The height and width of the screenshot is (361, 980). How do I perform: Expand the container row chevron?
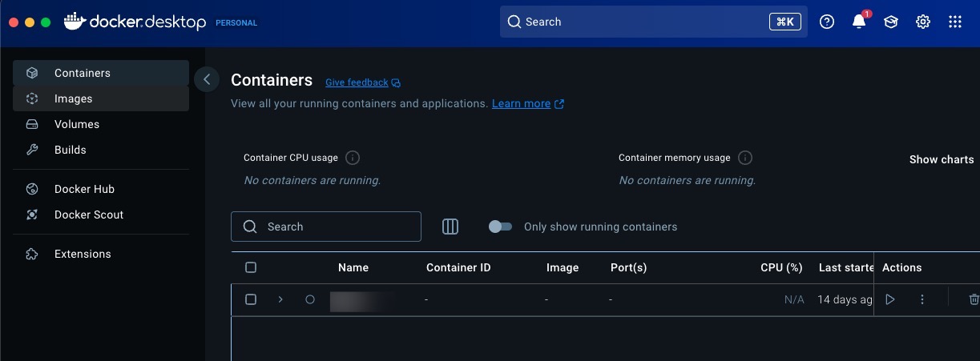click(x=280, y=299)
